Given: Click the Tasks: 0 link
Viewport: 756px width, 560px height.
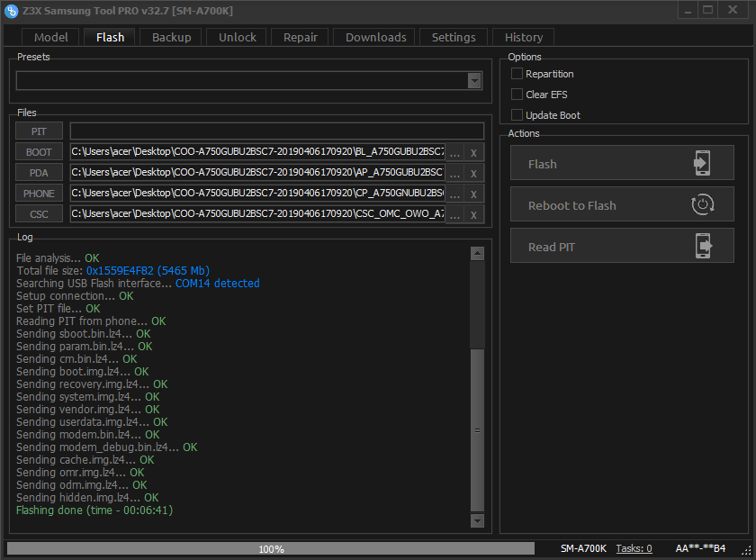Looking at the screenshot, I should (634, 548).
